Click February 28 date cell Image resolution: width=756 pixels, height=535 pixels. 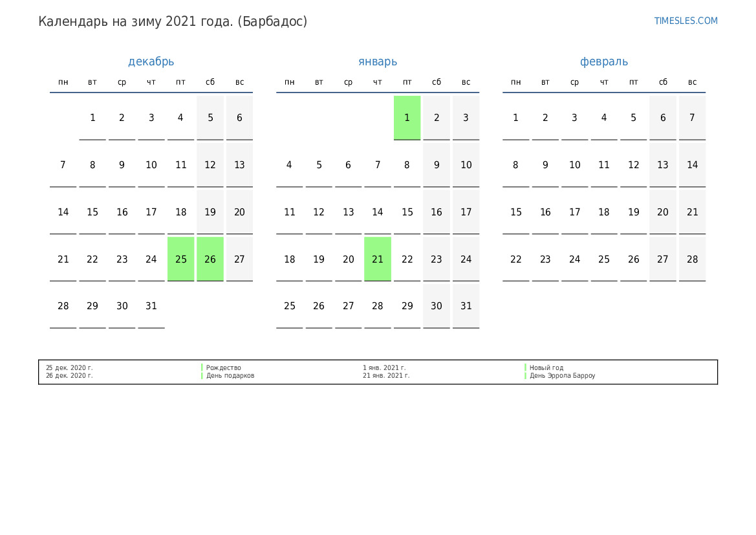pyautogui.click(x=693, y=259)
